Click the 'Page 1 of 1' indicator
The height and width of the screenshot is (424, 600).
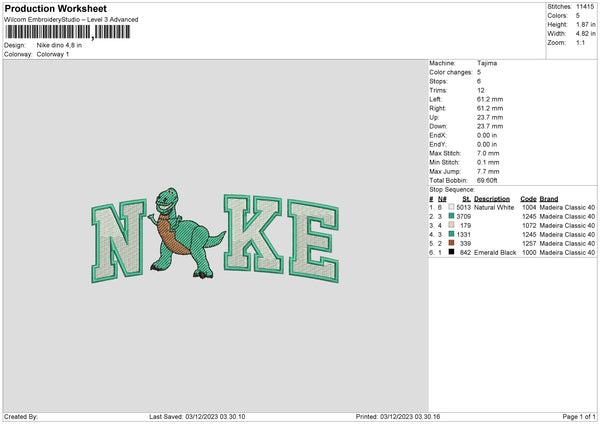(x=579, y=417)
